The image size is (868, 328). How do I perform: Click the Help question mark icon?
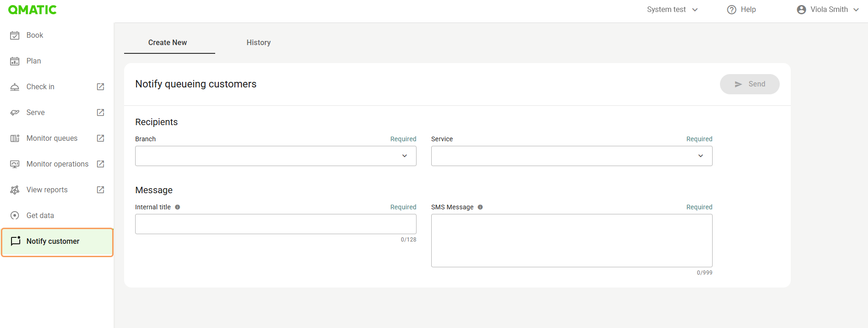(x=731, y=10)
